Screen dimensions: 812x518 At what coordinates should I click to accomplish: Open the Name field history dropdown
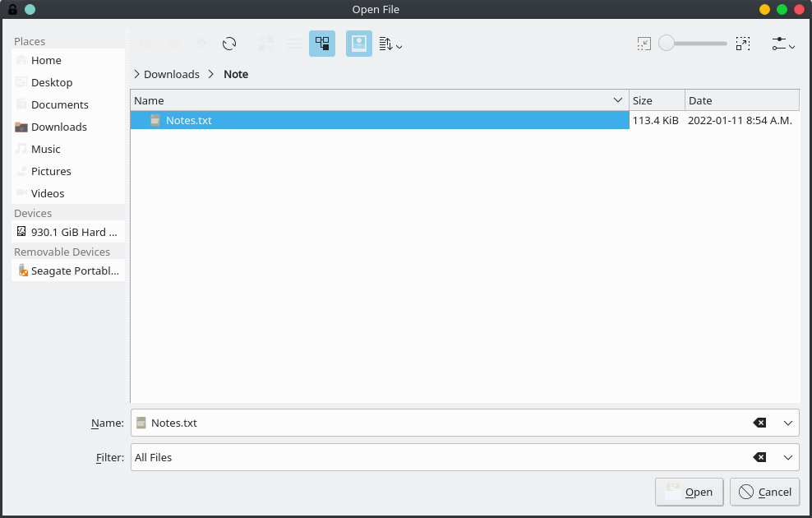(788, 423)
